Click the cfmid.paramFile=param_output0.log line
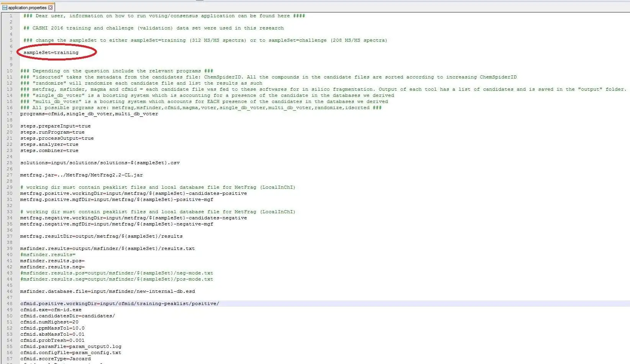The height and width of the screenshot is (364, 630). (71, 346)
